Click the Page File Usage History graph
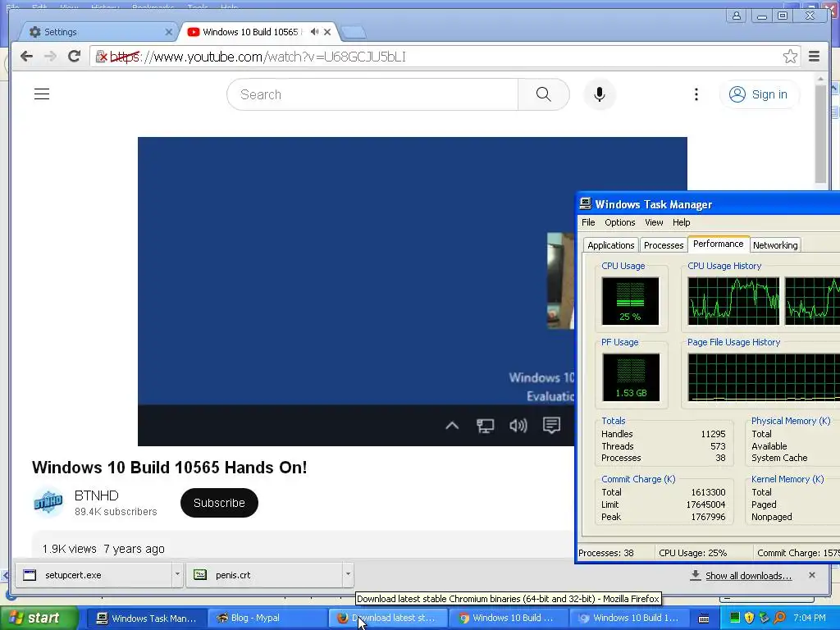 click(x=764, y=377)
